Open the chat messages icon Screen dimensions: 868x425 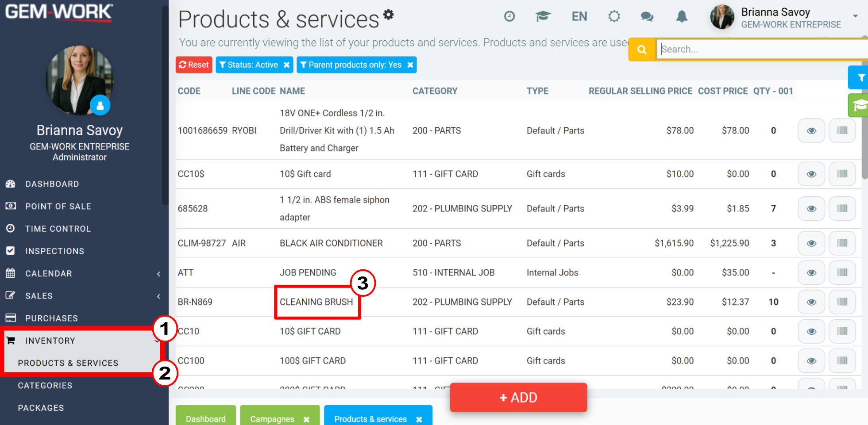647,17
